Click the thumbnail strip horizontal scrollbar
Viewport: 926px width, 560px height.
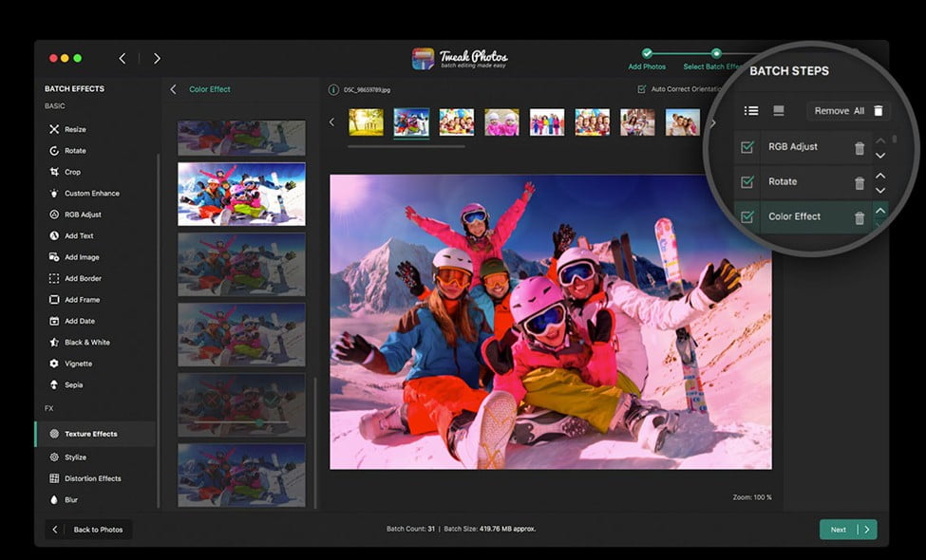(x=406, y=146)
